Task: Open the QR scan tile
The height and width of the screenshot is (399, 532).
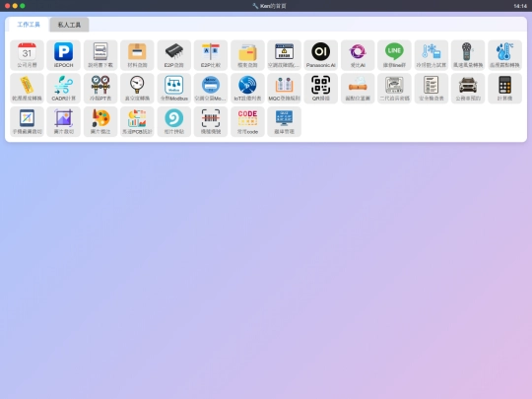Action: [x=321, y=89]
